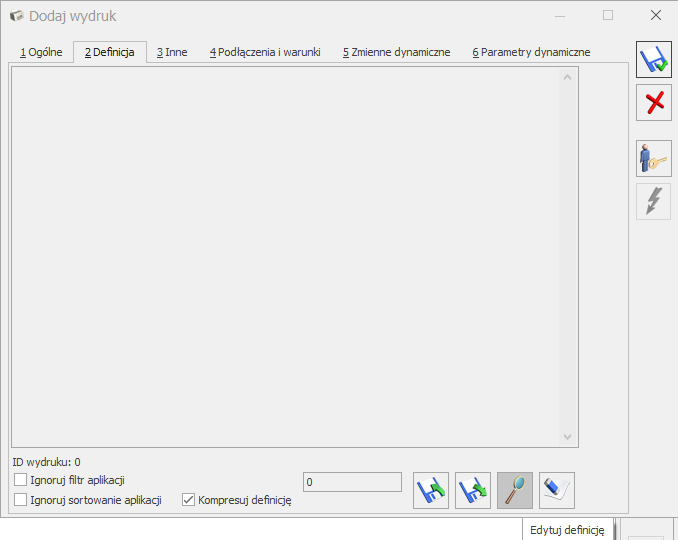Close the Dodaj wydruk window
Viewport: 678px width, 540px height.
coord(656,16)
